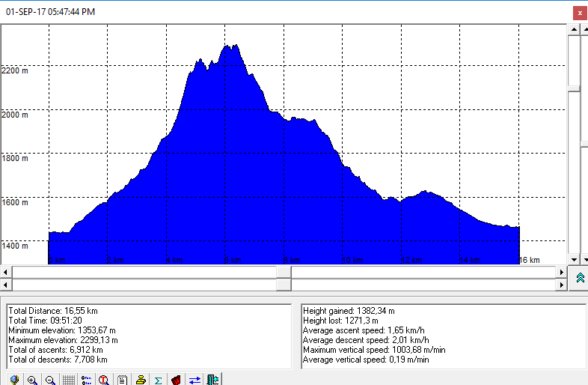The width and height of the screenshot is (588, 385).
Task: Click the yellow stamp icon
Action: point(141,380)
